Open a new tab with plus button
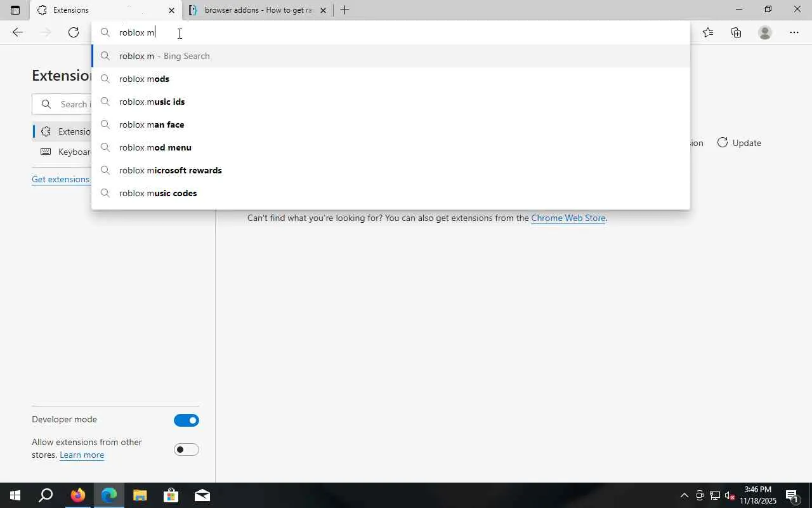Screen dimensions: 812x508 pyautogui.click(x=344, y=10)
